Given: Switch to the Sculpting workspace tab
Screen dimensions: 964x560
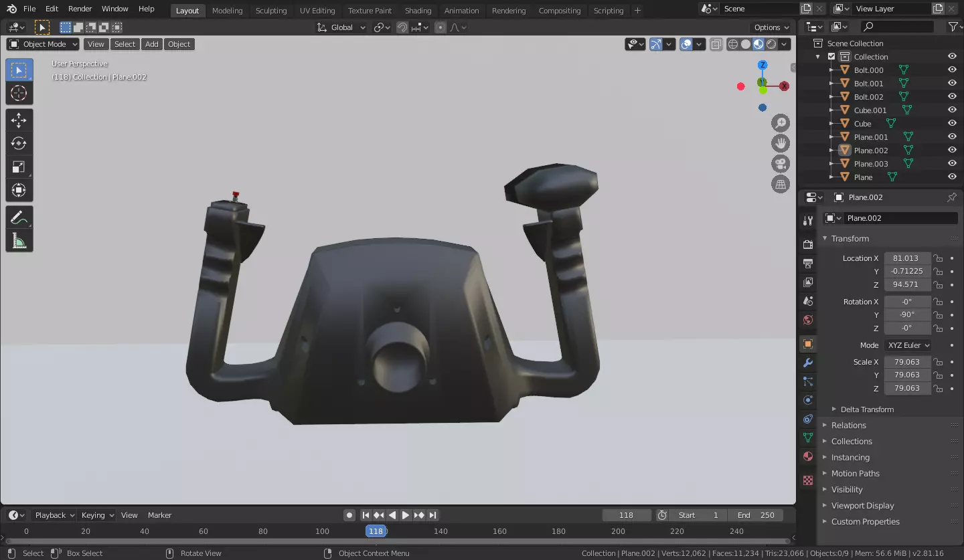Looking at the screenshot, I should pyautogui.click(x=271, y=11).
